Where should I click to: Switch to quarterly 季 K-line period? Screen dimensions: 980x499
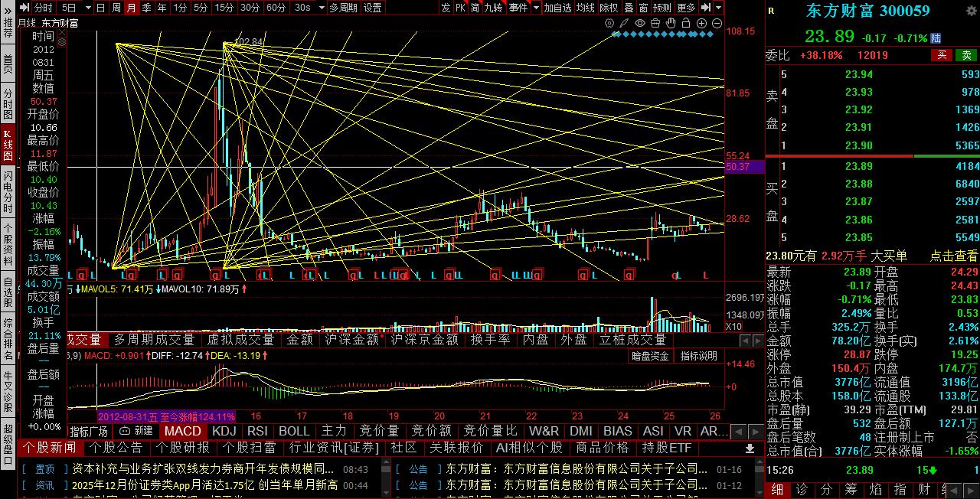point(146,8)
